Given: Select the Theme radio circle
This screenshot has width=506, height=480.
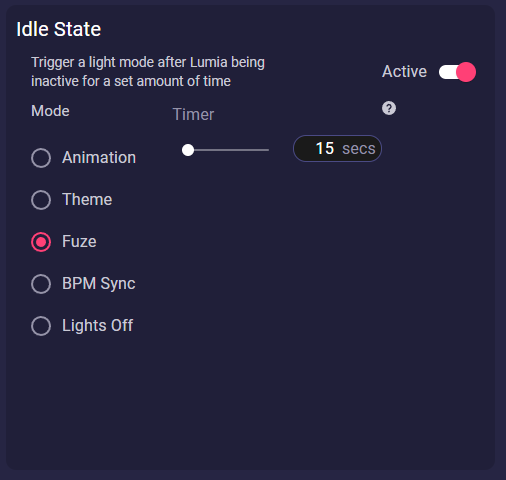Looking at the screenshot, I should [x=41, y=200].
